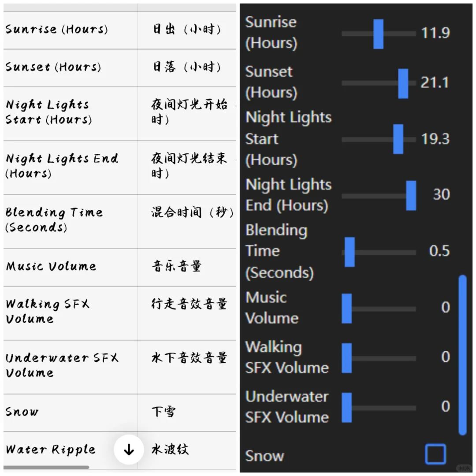Select the Water Ripple table row label
This screenshot has width=476, height=476.
(x=51, y=450)
